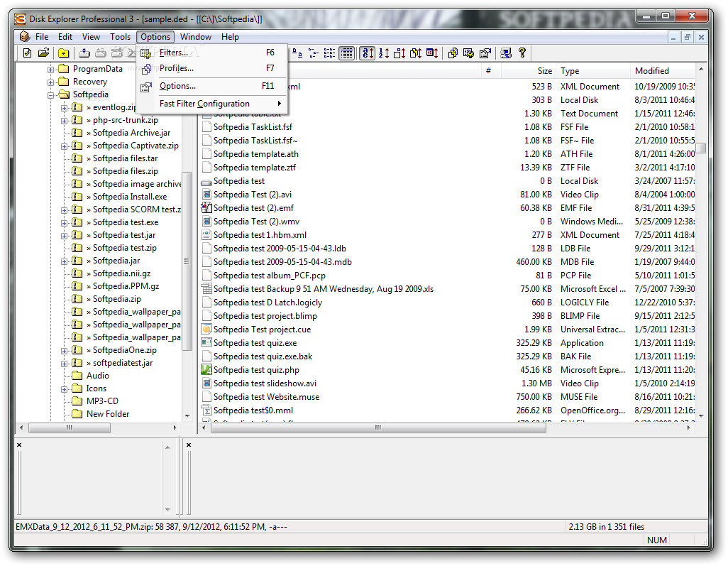Toggle the details view icon
Viewport: 728px width, 566px height.
(346, 53)
